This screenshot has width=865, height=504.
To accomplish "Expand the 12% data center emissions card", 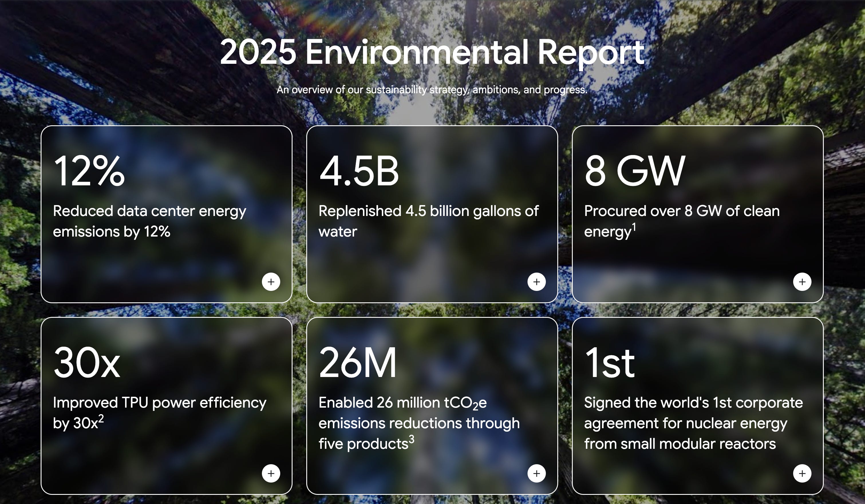I will coord(271,282).
